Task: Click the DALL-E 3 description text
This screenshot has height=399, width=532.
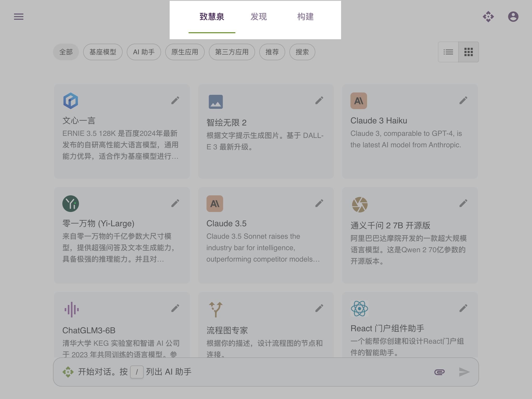Action: pyautogui.click(x=265, y=141)
